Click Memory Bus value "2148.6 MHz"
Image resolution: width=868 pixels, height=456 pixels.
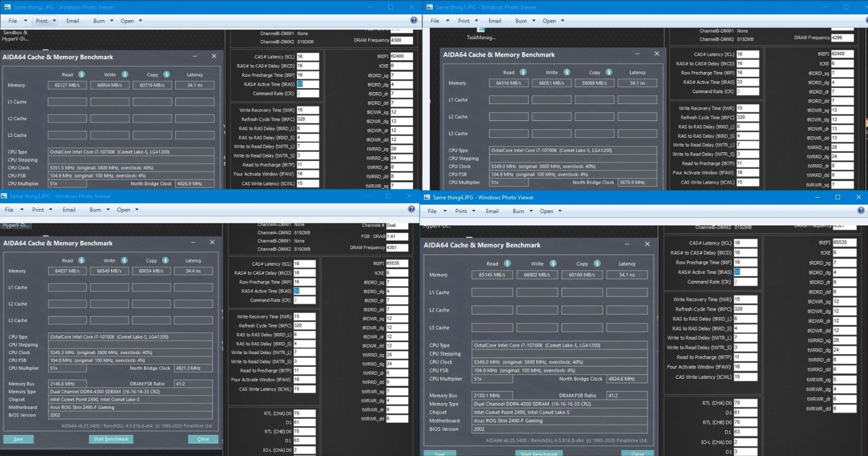pos(67,384)
